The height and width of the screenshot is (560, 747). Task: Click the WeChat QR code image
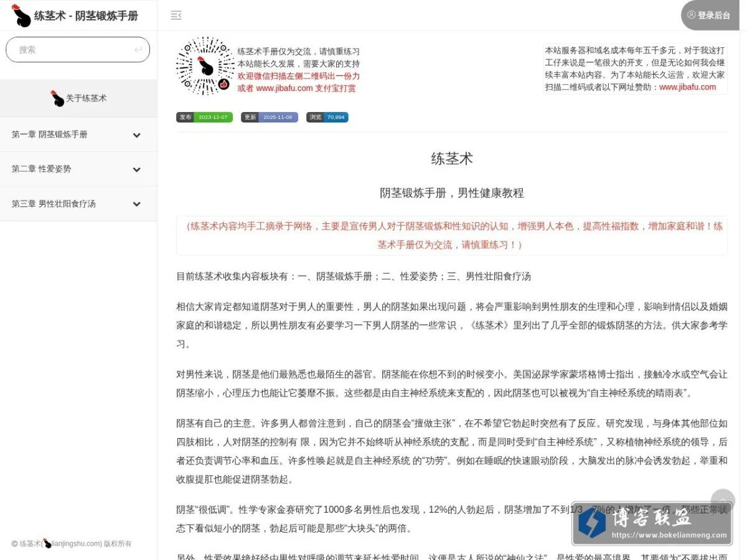pos(205,66)
